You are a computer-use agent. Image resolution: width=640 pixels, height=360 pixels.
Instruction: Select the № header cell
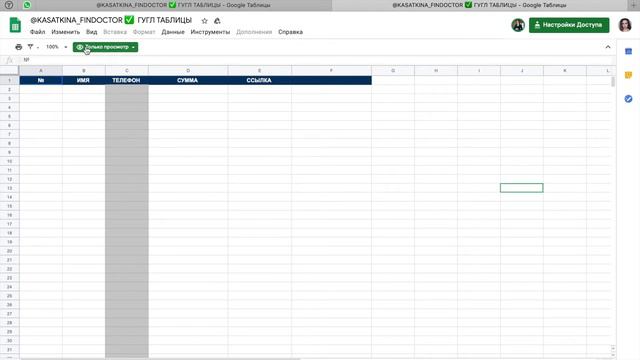pyautogui.click(x=41, y=80)
